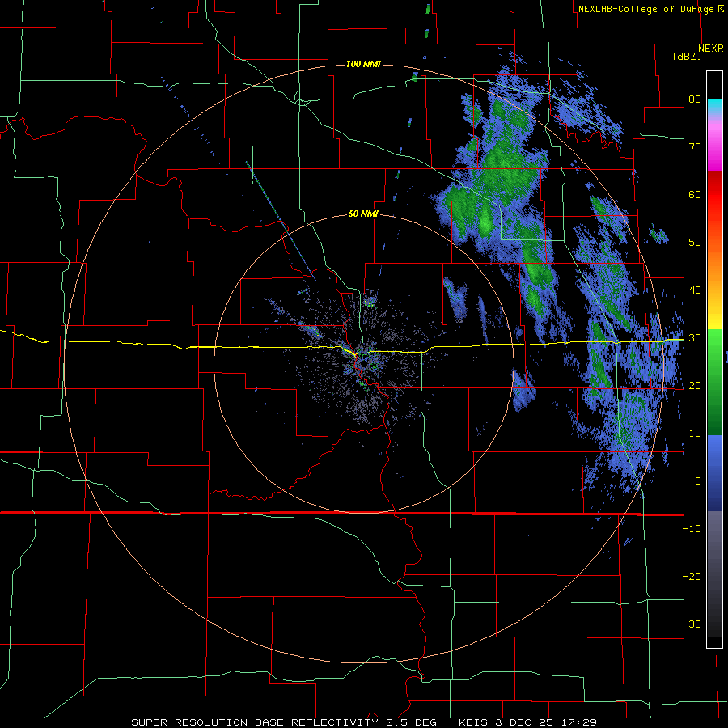Viewport: 728px width, 728px height.
Task: Click the green segment of the color bar
Action: (x=714, y=382)
